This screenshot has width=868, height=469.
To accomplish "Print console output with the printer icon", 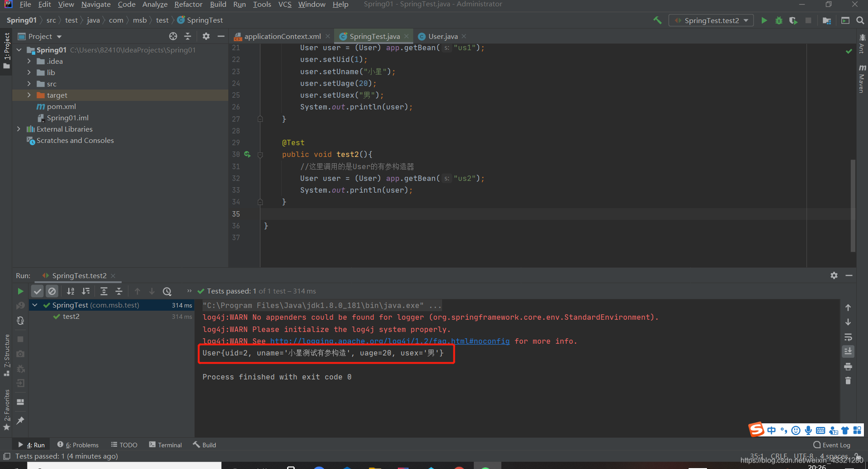I will pyautogui.click(x=848, y=366).
